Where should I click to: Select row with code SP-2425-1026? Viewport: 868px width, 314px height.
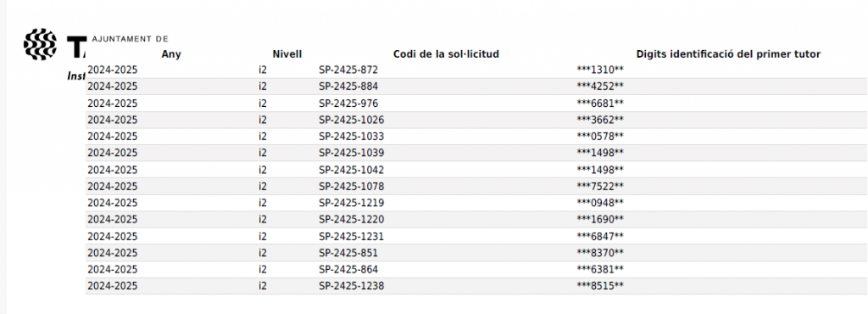click(476, 121)
